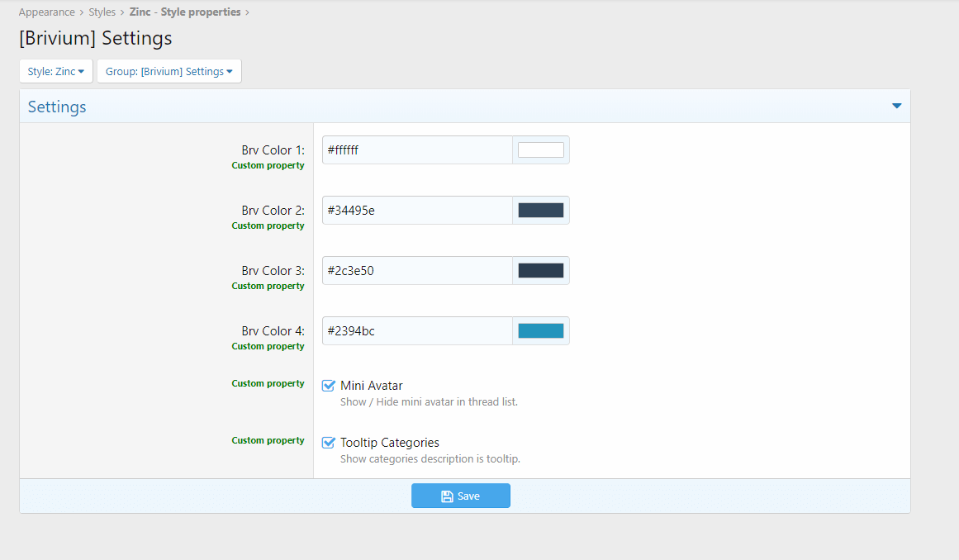Select the #2394bc input field
The width and height of the screenshot is (959, 560).
pyautogui.click(x=416, y=331)
